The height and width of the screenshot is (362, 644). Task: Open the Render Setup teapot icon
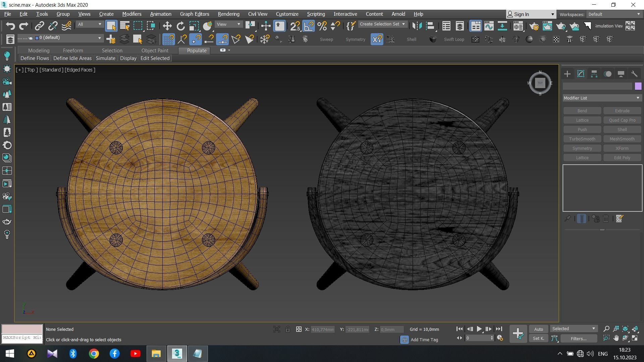[x=534, y=26]
